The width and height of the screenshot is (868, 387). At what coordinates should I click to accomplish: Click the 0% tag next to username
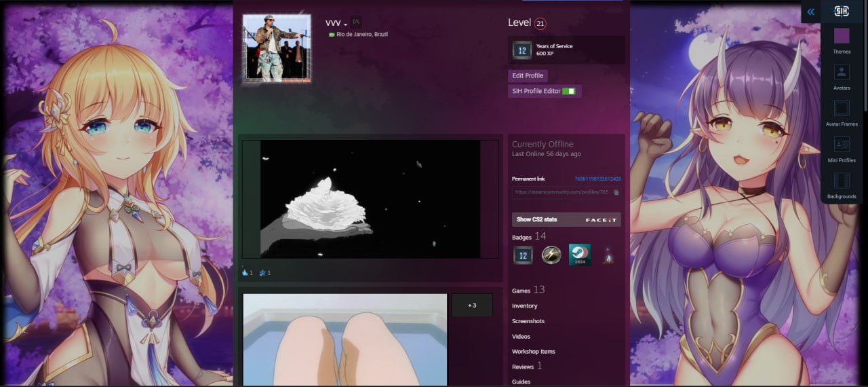click(x=356, y=22)
